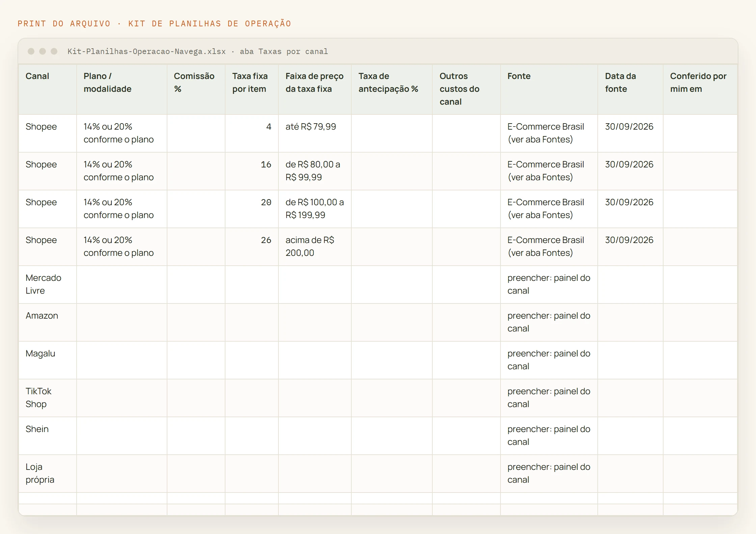Click 'E-Commerce Brasil' source in the fee-20 row

pyautogui.click(x=549, y=209)
